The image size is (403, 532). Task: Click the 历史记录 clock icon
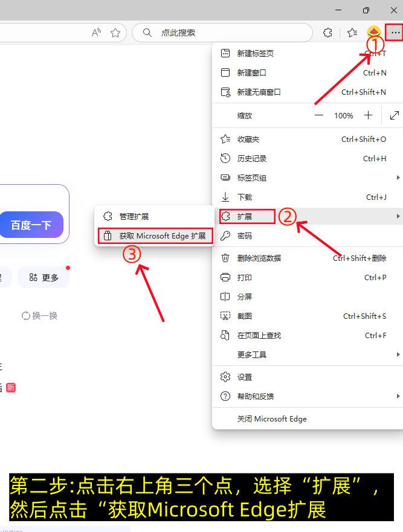tap(225, 158)
